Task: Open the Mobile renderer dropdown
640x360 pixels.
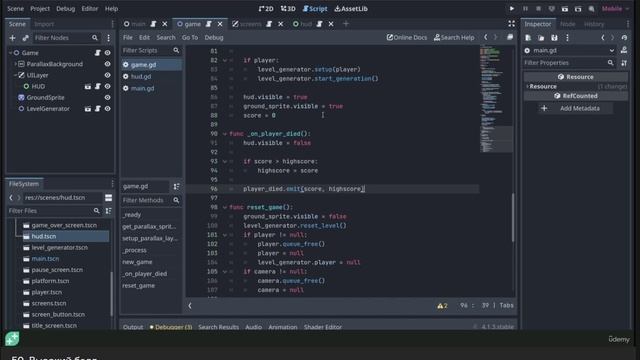Action: [616, 9]
